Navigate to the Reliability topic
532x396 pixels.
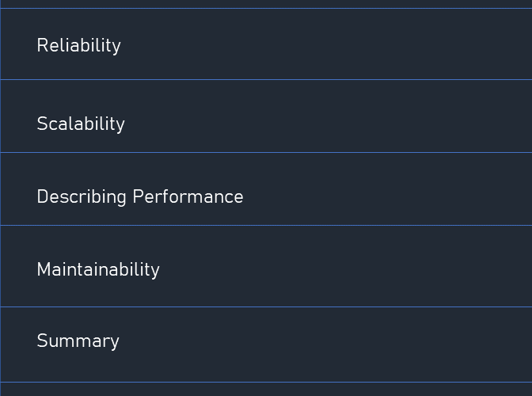pyautogui.click(x=266, y=44)
